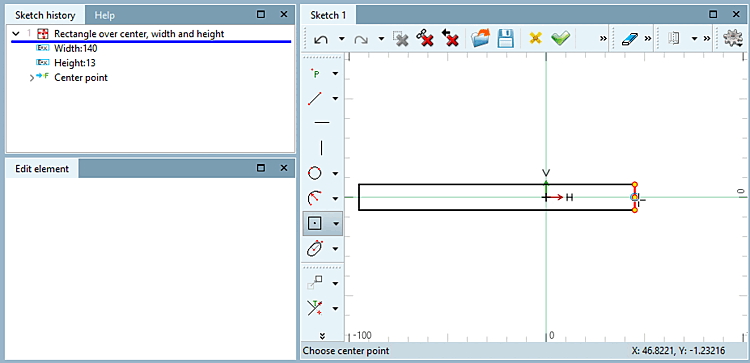Click the black arrow with red X icon
The height and width of the screenshot is (363, 750).
pyautogui.click(x=450, y=39)
